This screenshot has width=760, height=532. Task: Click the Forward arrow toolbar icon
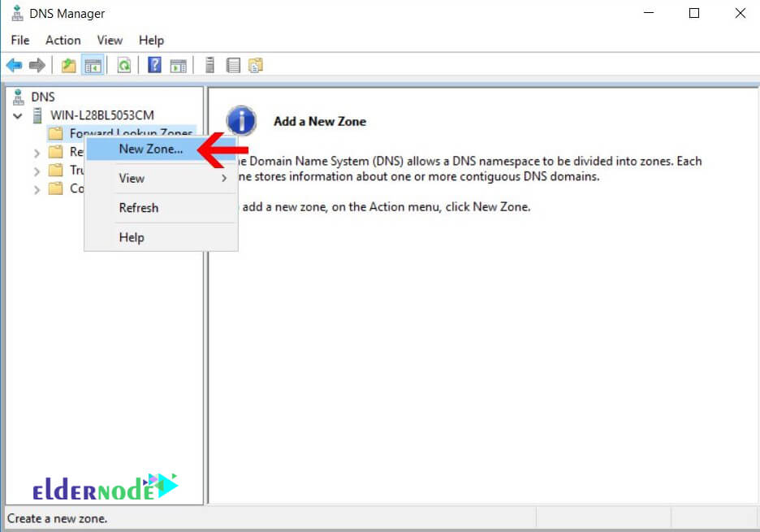[x=37, y=65]
